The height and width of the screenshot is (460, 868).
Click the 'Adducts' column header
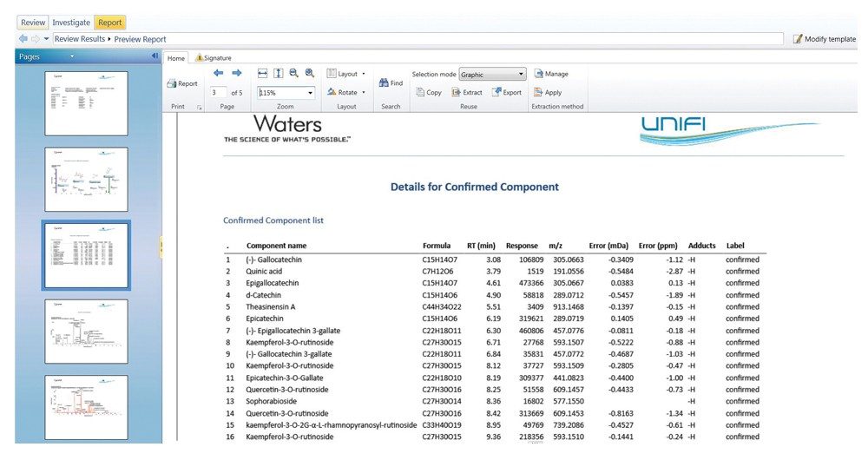click(x=702, y=246)
